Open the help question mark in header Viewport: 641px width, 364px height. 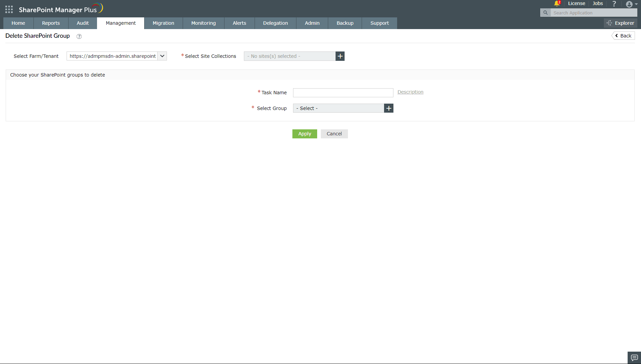614,4
